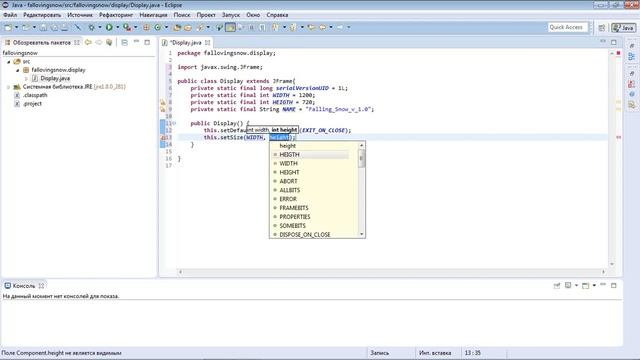Image resolution: width=640 pixels, height=360 pixels.
Task: Click the New Java Package icon
Action: (x=146, y=27)
